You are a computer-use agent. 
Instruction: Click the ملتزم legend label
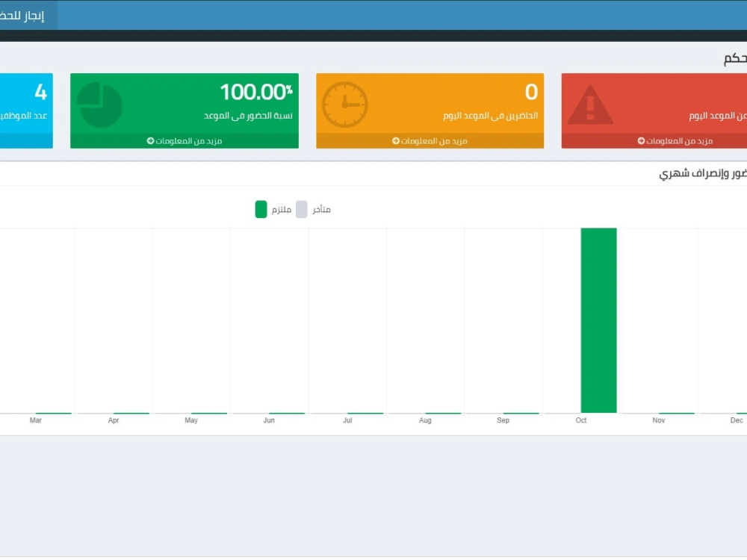(282, 210)
